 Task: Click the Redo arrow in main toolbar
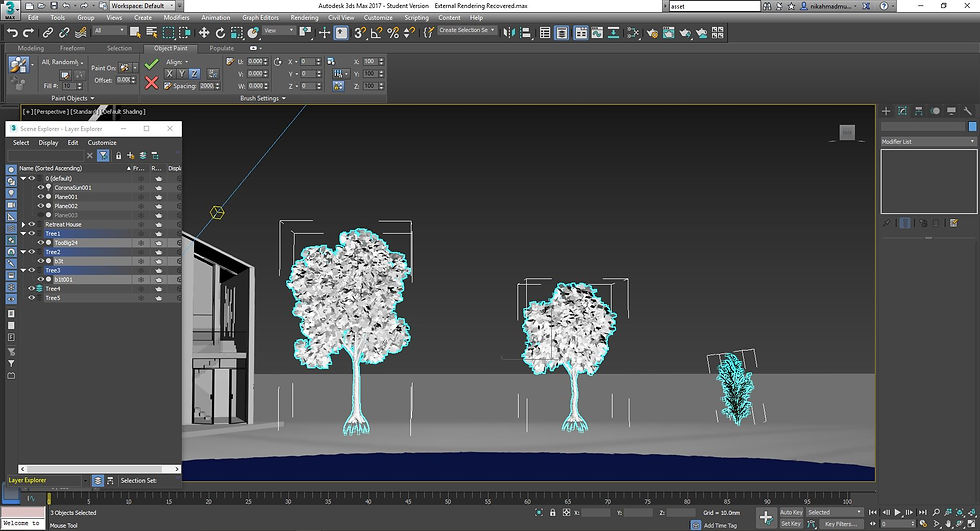(28, 32)
